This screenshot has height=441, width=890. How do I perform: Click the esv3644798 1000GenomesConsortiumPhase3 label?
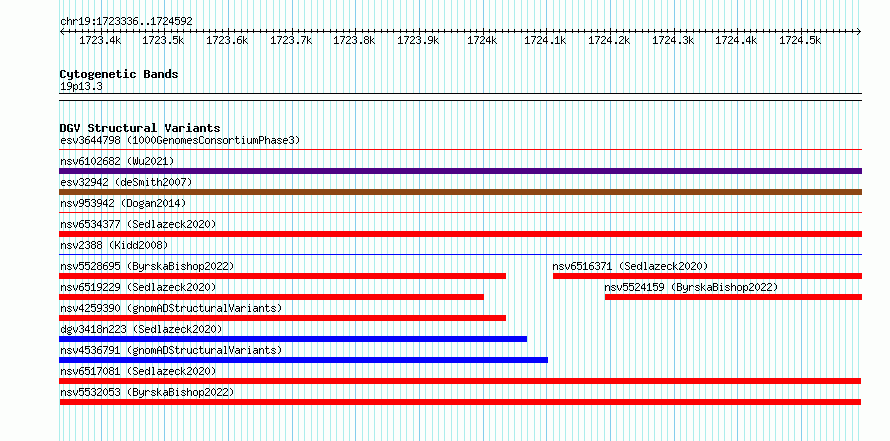[x=180, y=140]
